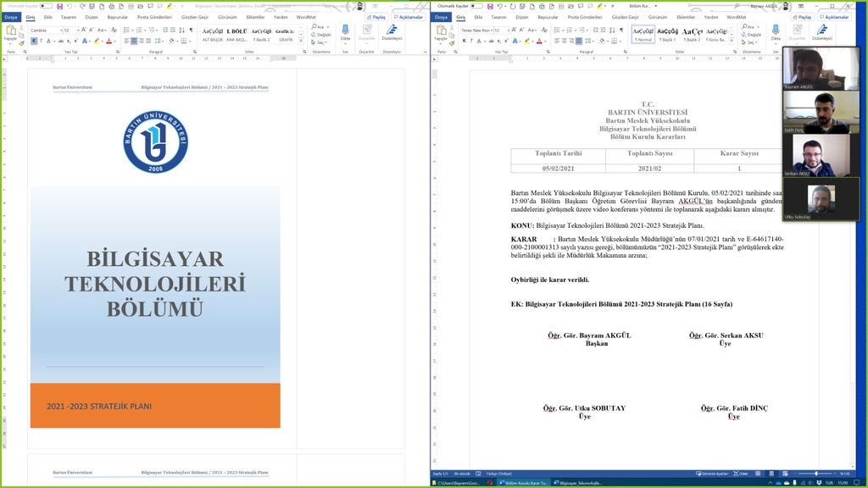Toggle Otomatik Kaydet switch in left window

[x=46, y=6]
